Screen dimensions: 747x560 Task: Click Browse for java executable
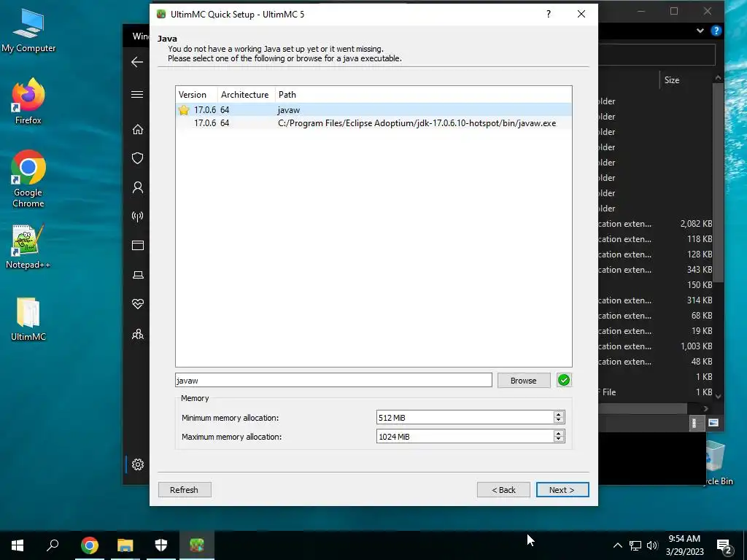click(524, 380)
